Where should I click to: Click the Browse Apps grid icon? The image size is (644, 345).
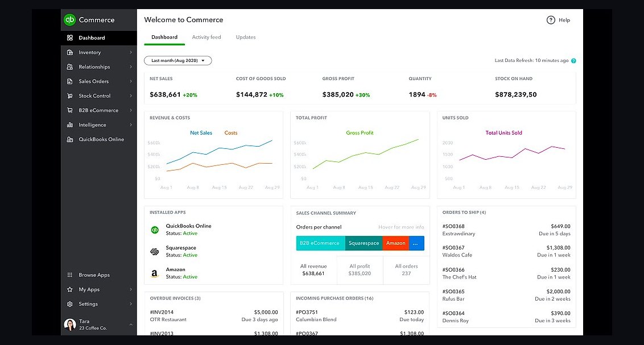(70, 275)
